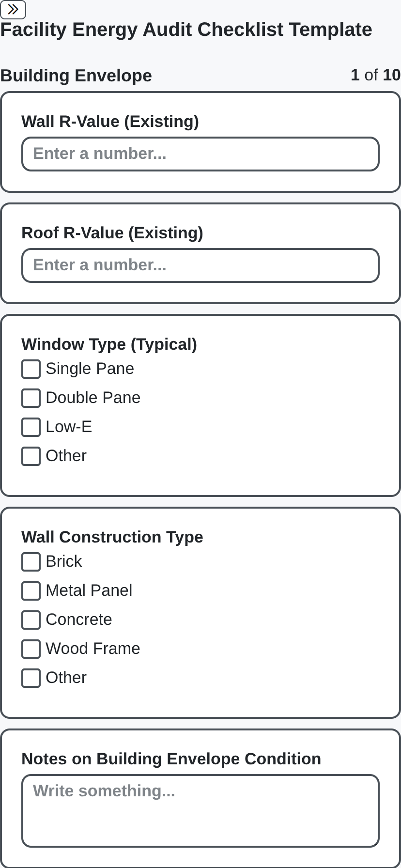Select Brick as wall construction type
This screenshot has height=868, width=401.
click(31, 561)
